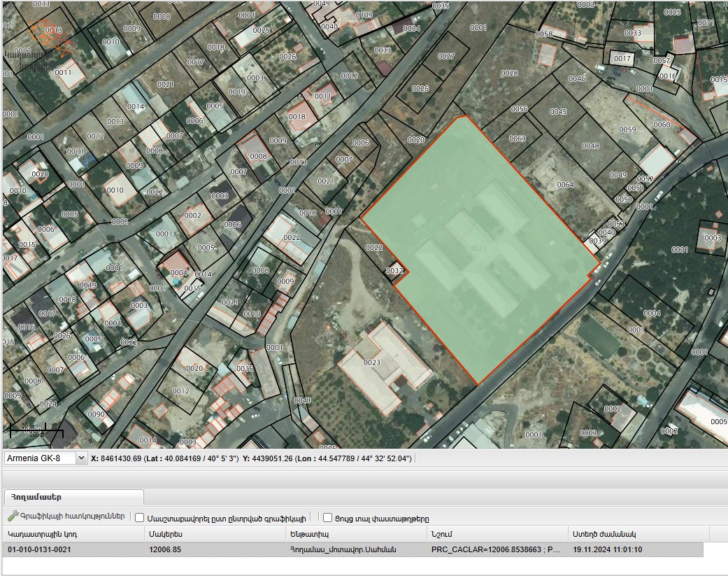Screen dimensions: 728x576
Task: Select parcel 0064 on the map
Action: [566, 185]
